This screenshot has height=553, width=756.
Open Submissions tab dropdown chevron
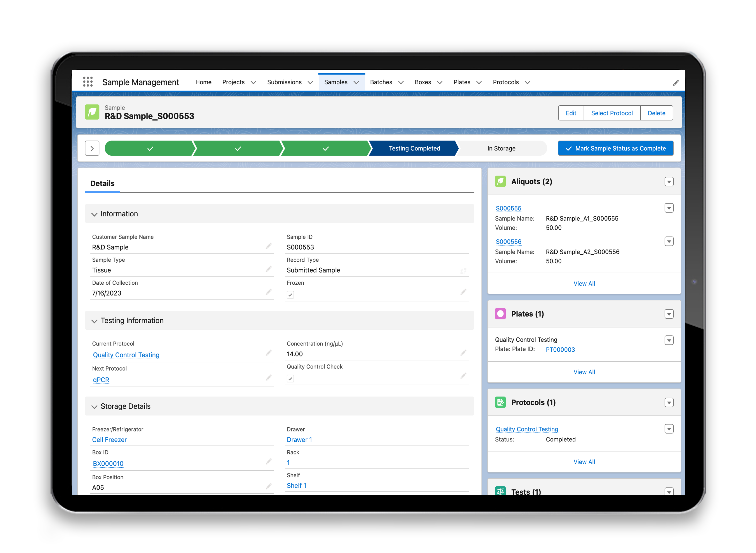tap(310, 83)
